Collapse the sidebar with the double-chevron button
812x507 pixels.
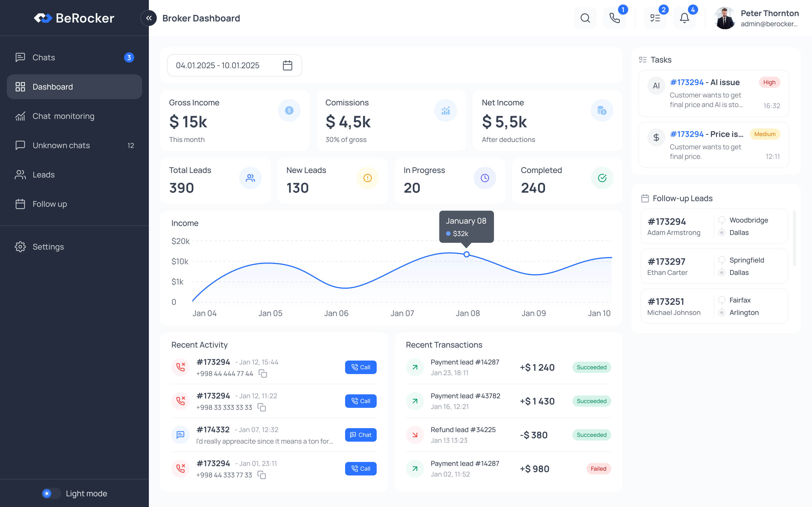tap(149, 18)
